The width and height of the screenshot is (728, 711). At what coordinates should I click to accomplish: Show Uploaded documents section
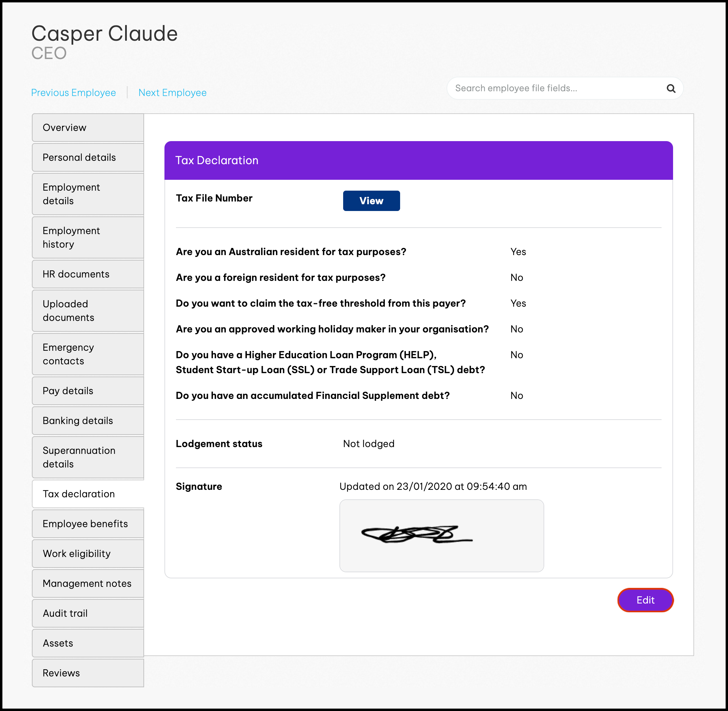88,311
